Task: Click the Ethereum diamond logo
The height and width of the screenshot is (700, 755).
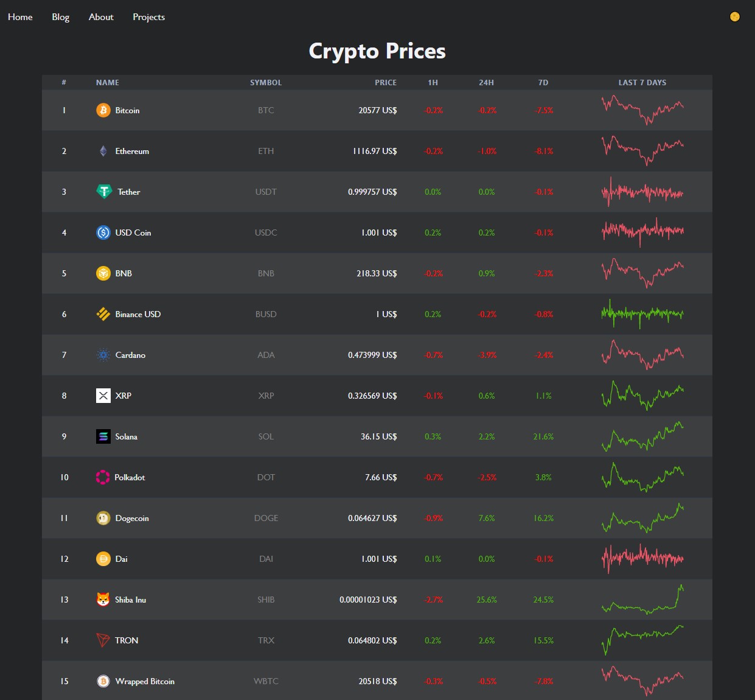Action: click(x=103, y=151)
